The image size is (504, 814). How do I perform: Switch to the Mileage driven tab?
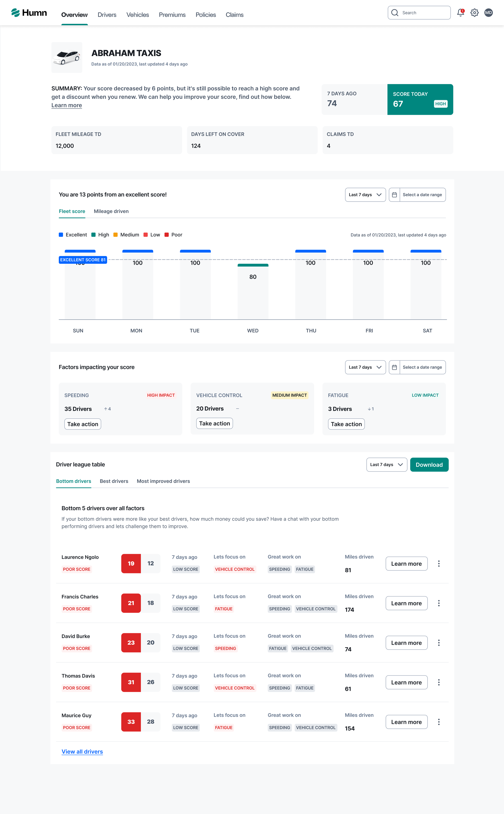111,211
